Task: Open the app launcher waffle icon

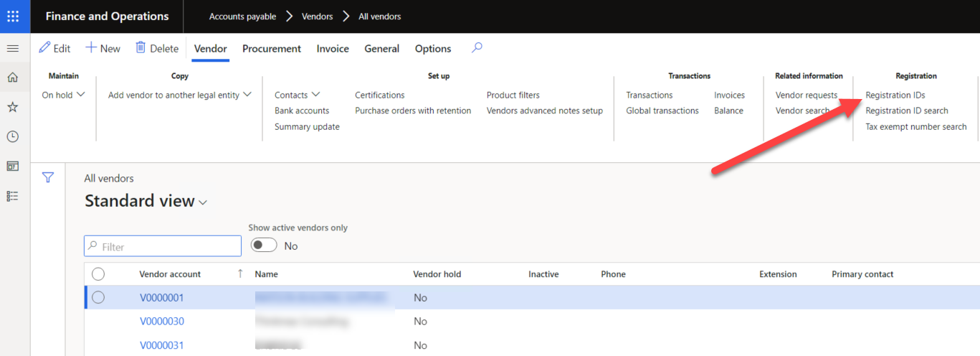Action: tap(13, 16)
